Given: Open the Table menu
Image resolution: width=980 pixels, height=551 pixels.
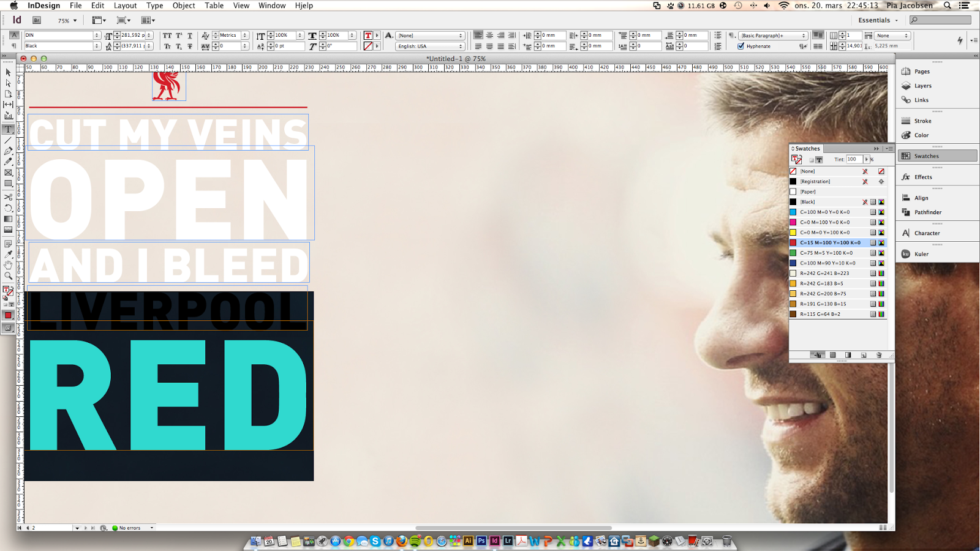Looking at the screenshot, I should (214, 6).
